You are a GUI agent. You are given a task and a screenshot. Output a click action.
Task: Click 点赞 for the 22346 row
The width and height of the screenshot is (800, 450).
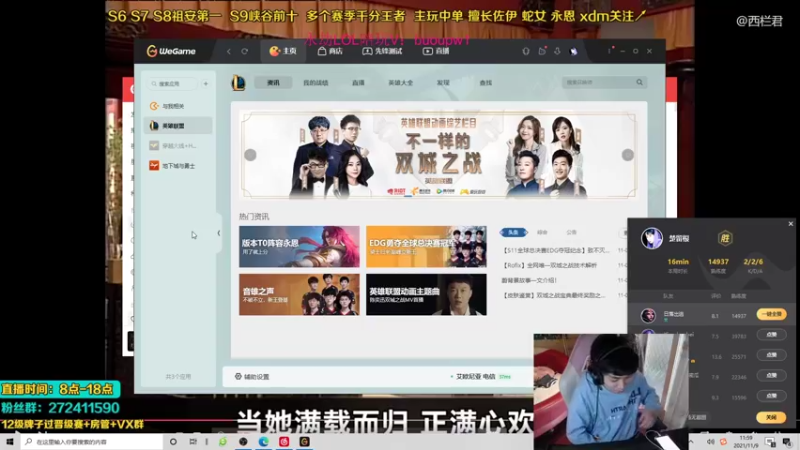[x=771, y=376]
